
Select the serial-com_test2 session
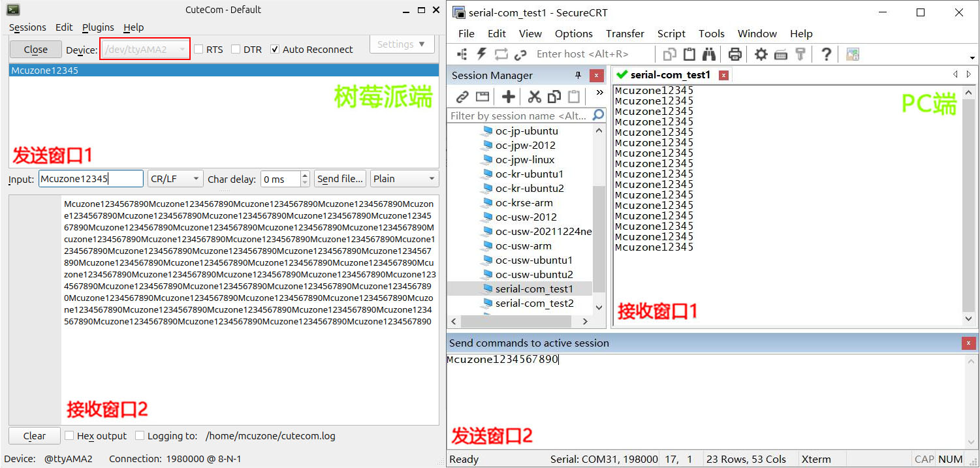(534, 303)
